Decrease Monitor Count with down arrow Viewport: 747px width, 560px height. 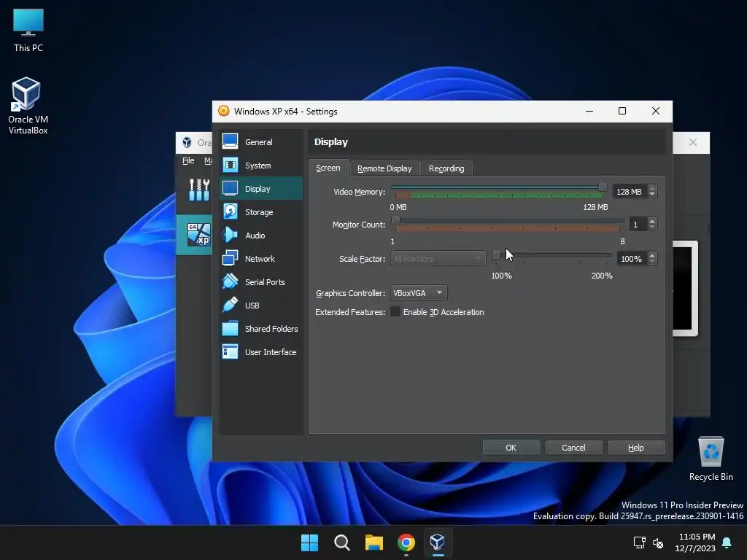click(x=652, y=227)
